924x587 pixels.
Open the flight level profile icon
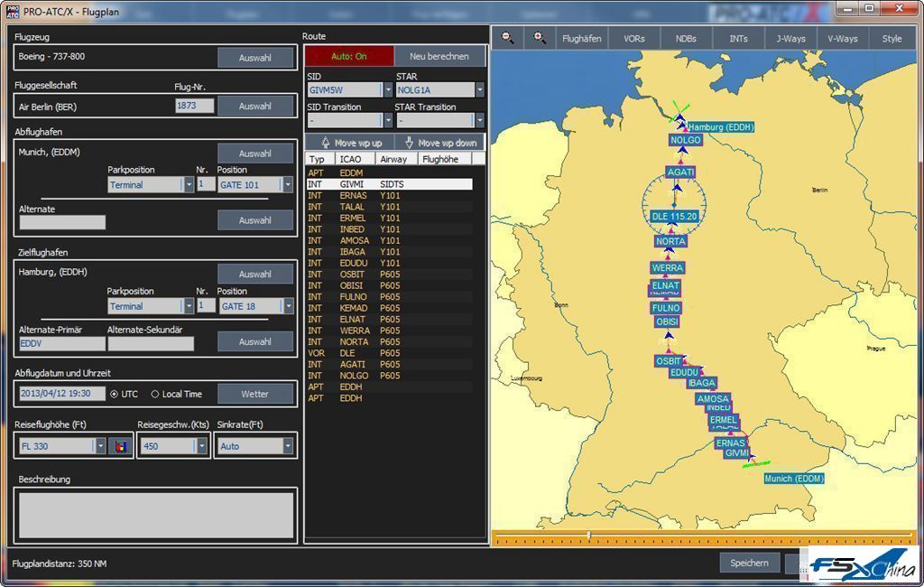(x=121, y=447)
